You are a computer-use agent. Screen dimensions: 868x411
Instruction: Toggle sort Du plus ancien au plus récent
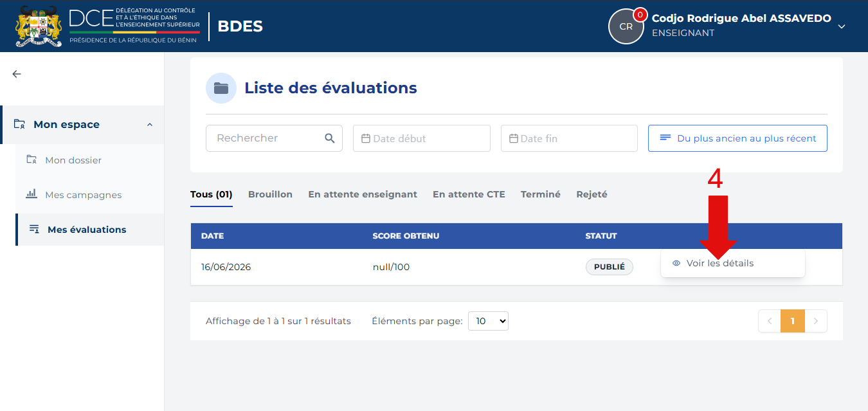[737, 138]
